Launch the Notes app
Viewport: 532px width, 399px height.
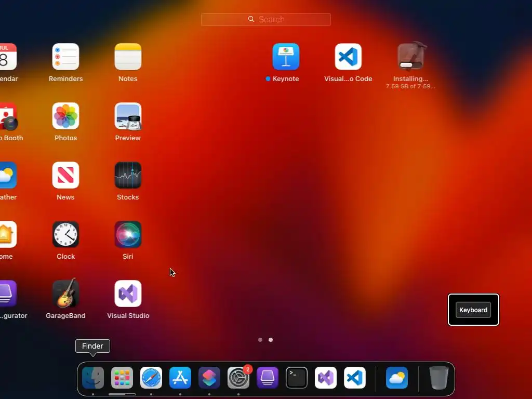coord(128,57)
